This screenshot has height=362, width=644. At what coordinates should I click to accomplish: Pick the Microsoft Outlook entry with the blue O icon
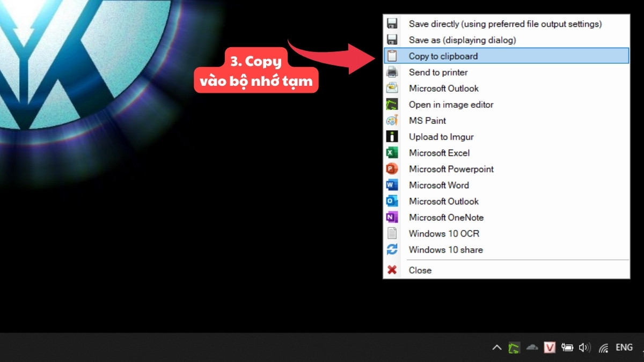click(506, 201)
